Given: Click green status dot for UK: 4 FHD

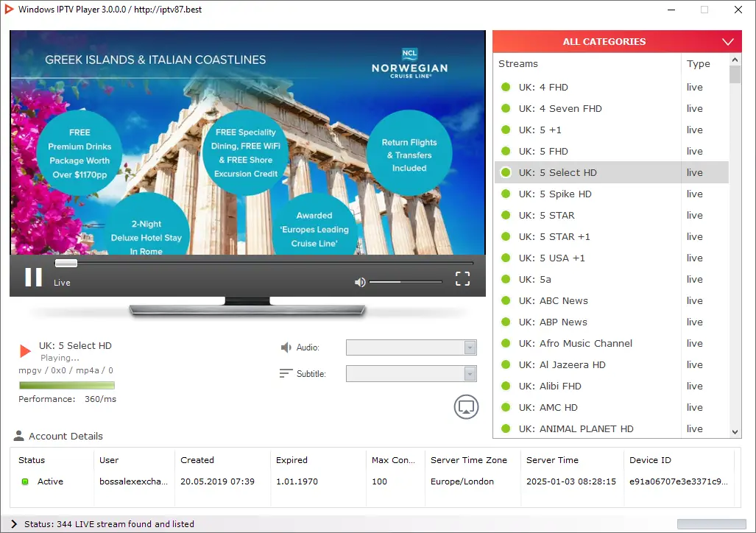Looking at the screenshot, I should click(x=506, y=88).
